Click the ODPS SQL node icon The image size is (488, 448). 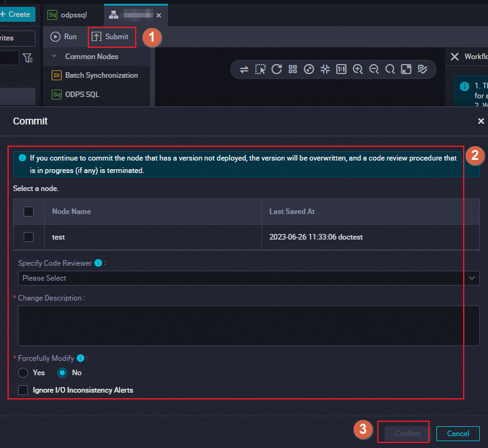[x=57, y=95]
